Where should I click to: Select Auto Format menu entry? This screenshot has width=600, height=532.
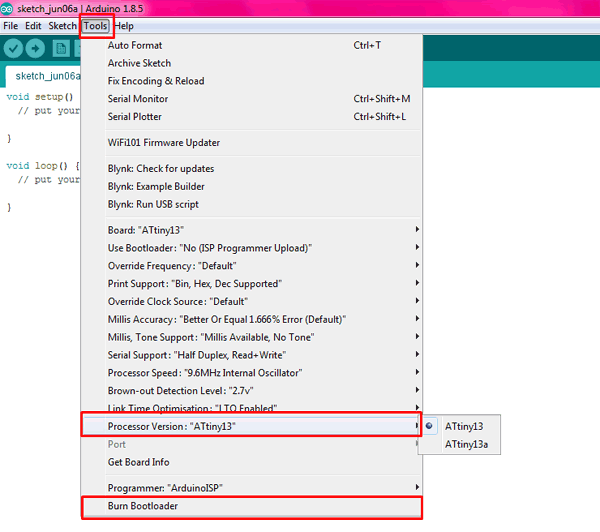coord(252,45)
